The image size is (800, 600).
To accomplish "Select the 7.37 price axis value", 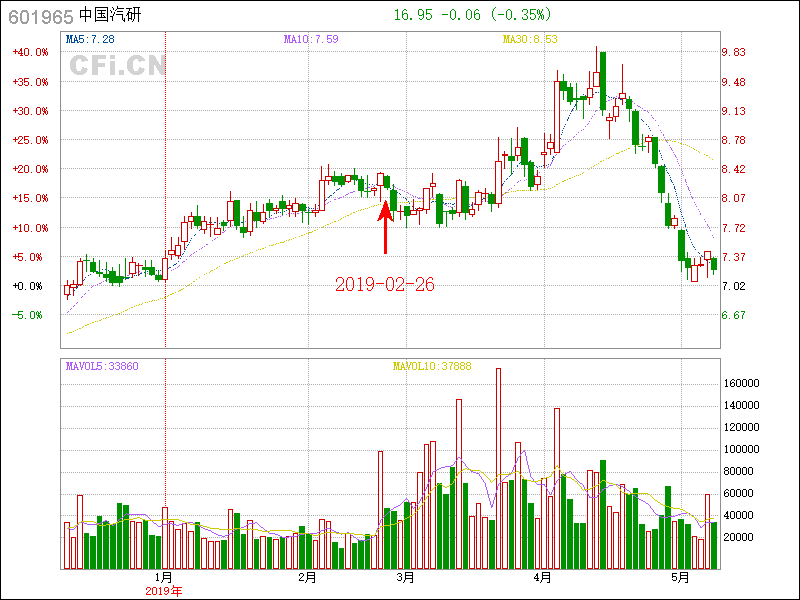I will pos(734,257).
